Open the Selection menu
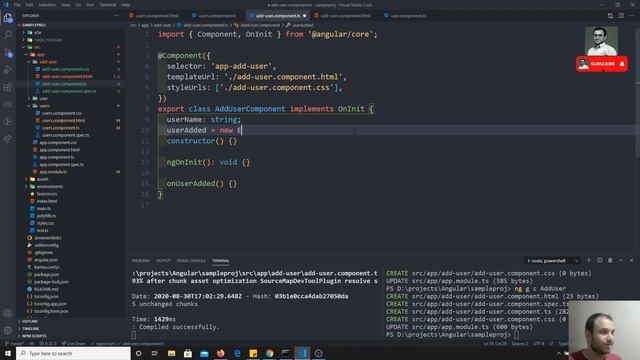 pyautogui.click(x=47, y=5)
